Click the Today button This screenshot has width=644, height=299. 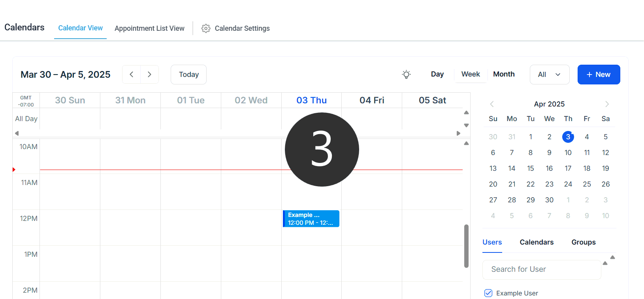(188, 75)
